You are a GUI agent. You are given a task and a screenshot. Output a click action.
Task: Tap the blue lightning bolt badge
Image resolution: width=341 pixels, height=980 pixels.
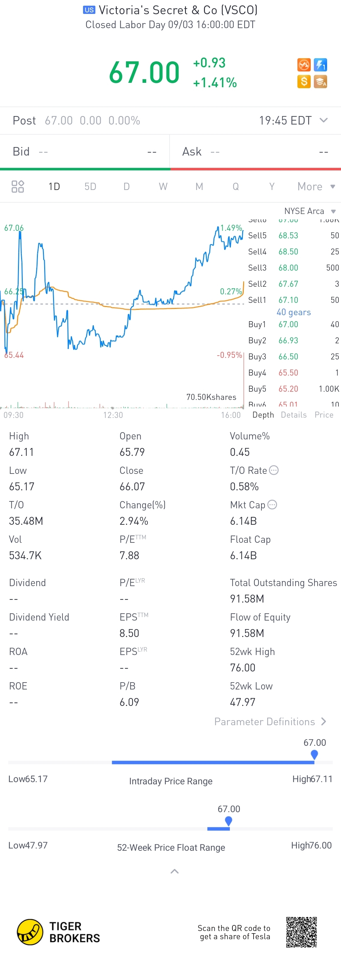coord(320,65)
